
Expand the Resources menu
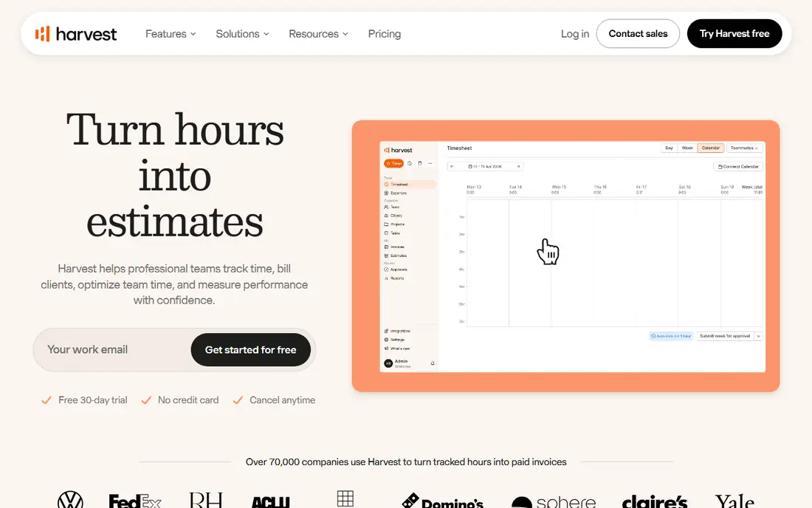click(318, 34)
